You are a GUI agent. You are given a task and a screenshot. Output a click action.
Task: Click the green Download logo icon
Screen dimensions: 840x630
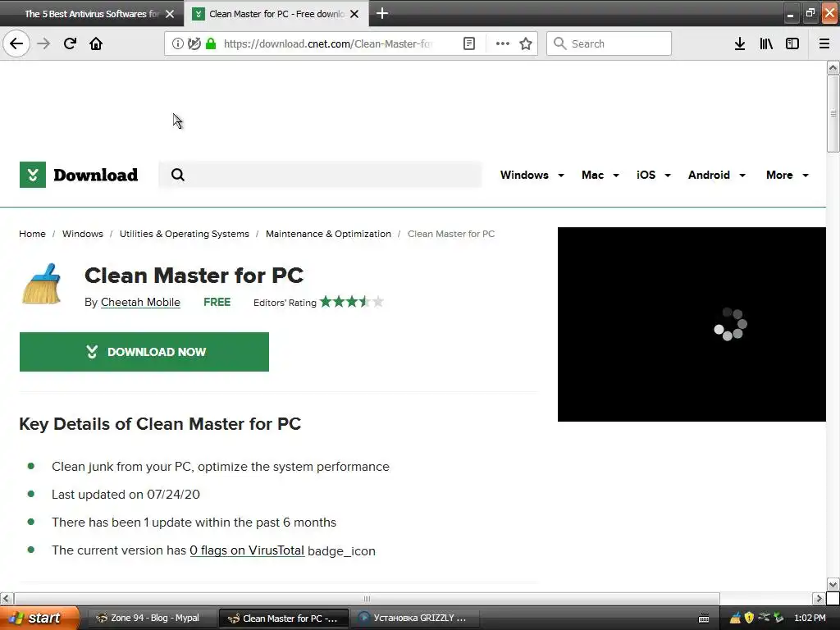click(x=33, y=175)
